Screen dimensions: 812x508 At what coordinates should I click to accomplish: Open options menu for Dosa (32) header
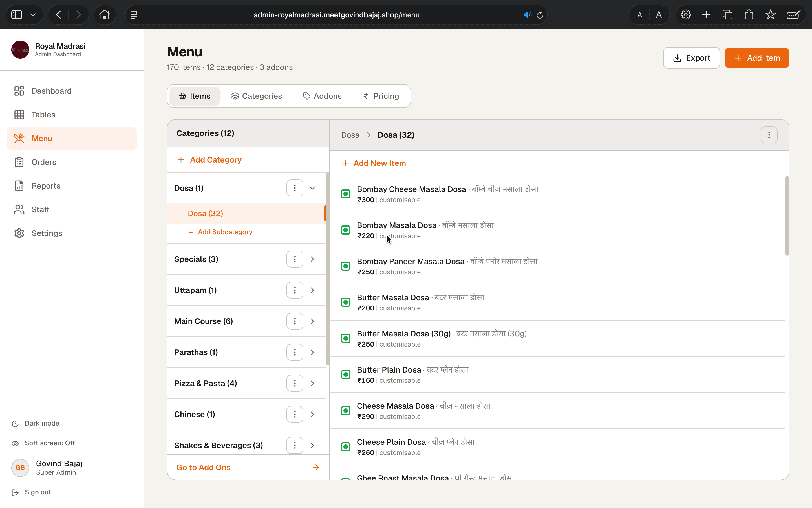[x=769, y=135]
